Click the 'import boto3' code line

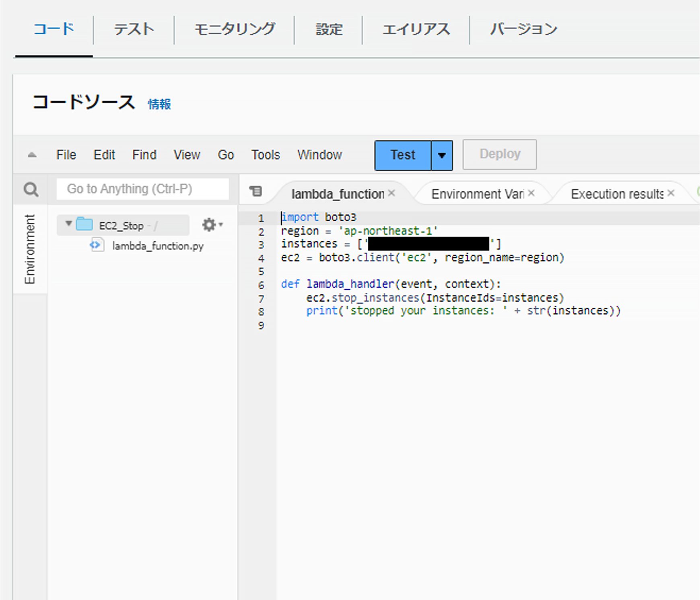coord(319,217)
